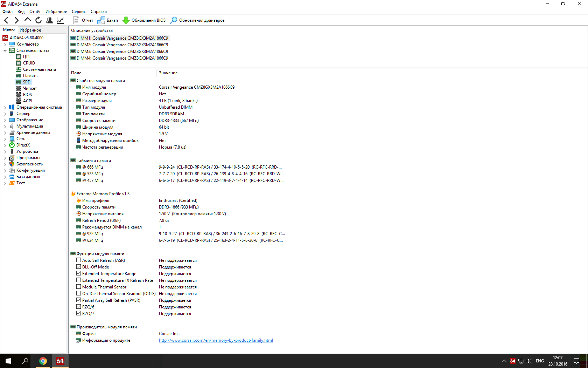This screenshot has width=588, height=368.
Task: Open the Сервис menu
Action: click(79, 12)
